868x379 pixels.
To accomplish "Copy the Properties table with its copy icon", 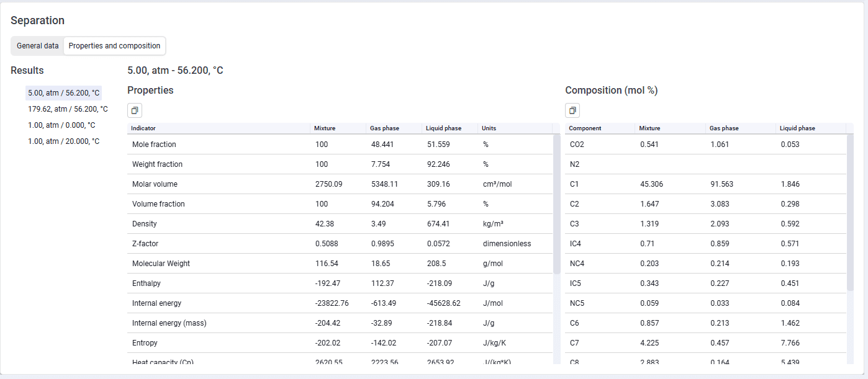I will (135, 110).
